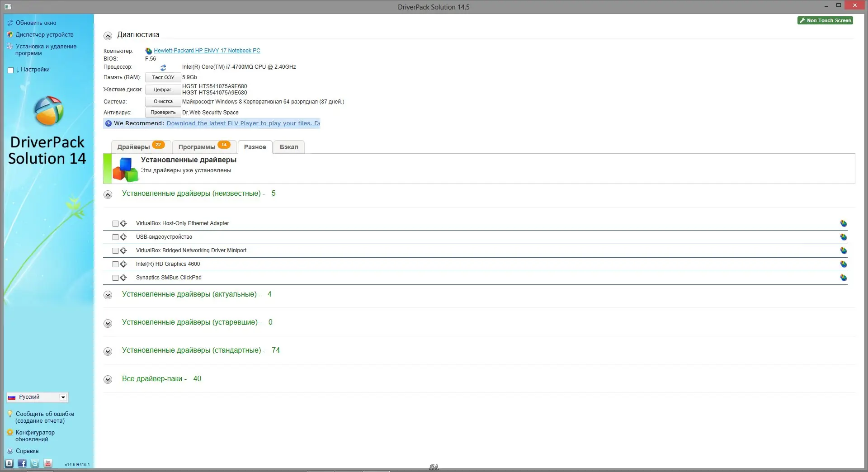
Task: Open the Справка link
Action: click(27, 451)
